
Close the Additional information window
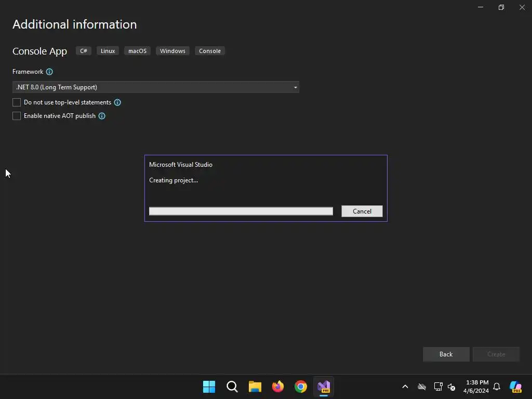tap(522, 7)
